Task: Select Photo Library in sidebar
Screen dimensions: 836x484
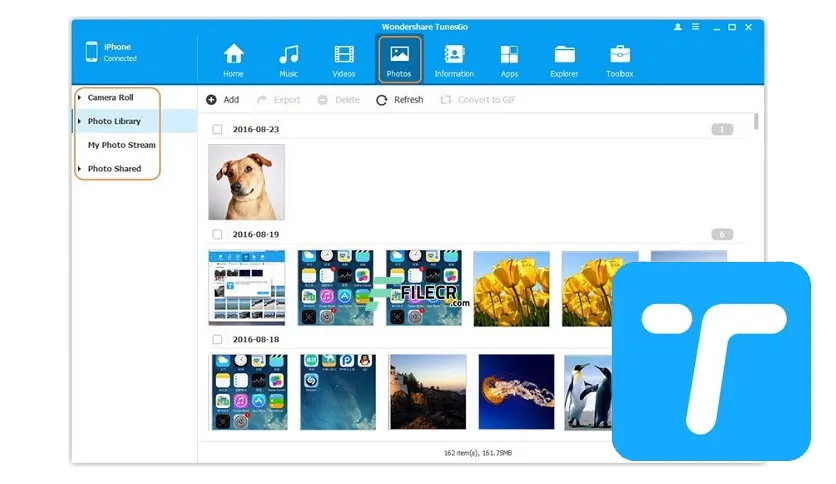Action: pos(114,122)
